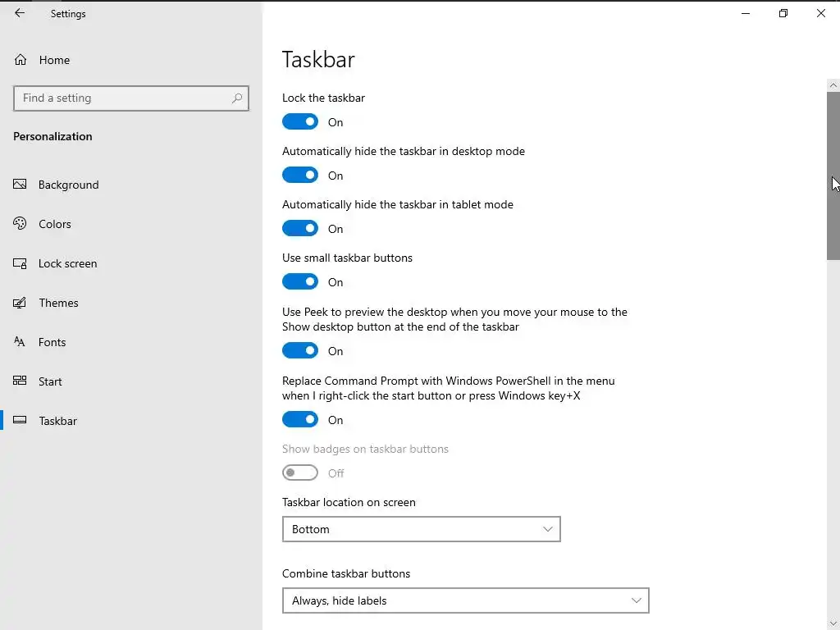Open the Start settings page
Viewport: 840px width, 630px height.
[x=50, y=381]
